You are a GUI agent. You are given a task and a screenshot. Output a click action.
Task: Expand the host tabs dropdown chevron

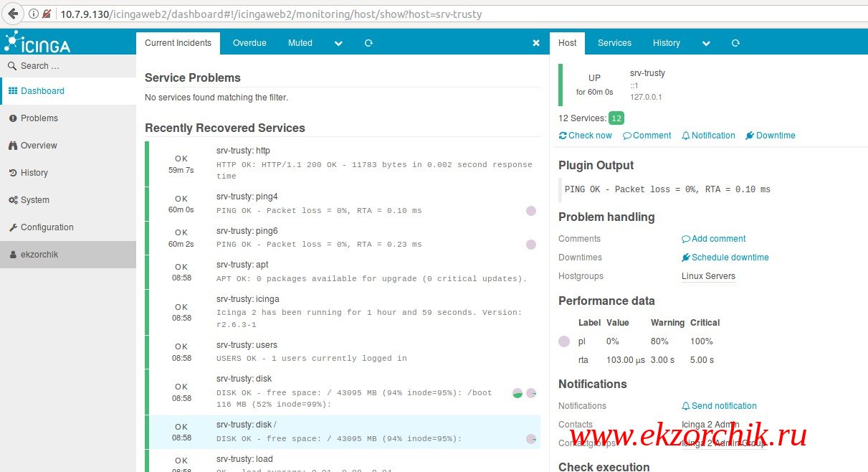click(x=706, y=43)
